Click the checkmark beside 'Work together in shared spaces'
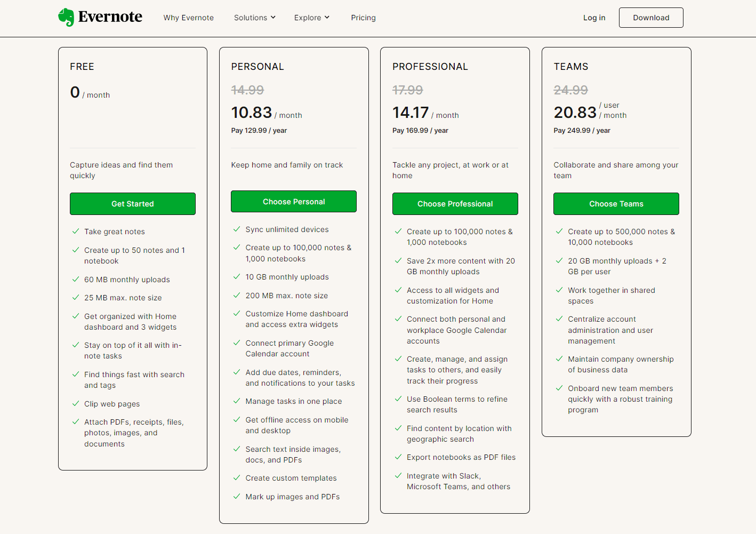The width and height of the screenshot is (756, 534). [x=559, y=290]
